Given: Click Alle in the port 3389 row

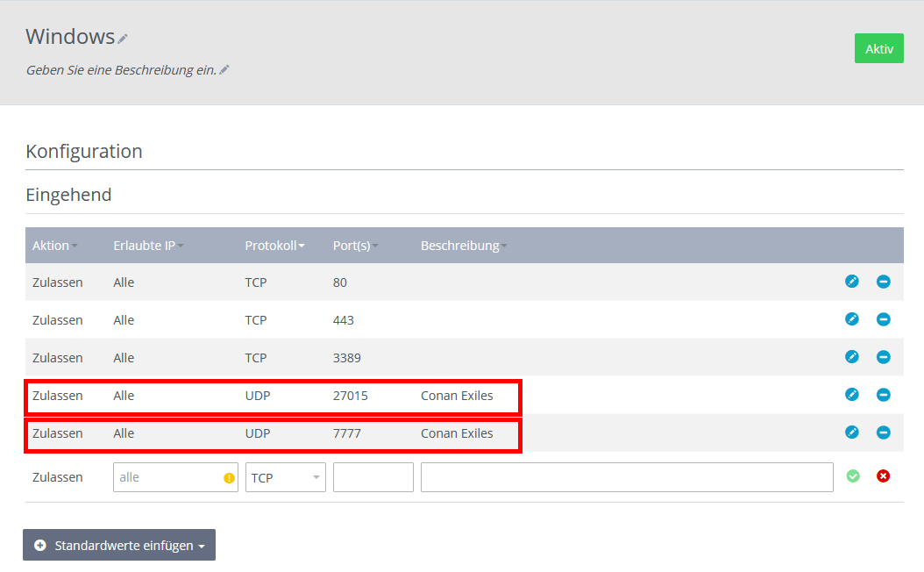Looking at the screenshot, I should [x=124, y=358].
